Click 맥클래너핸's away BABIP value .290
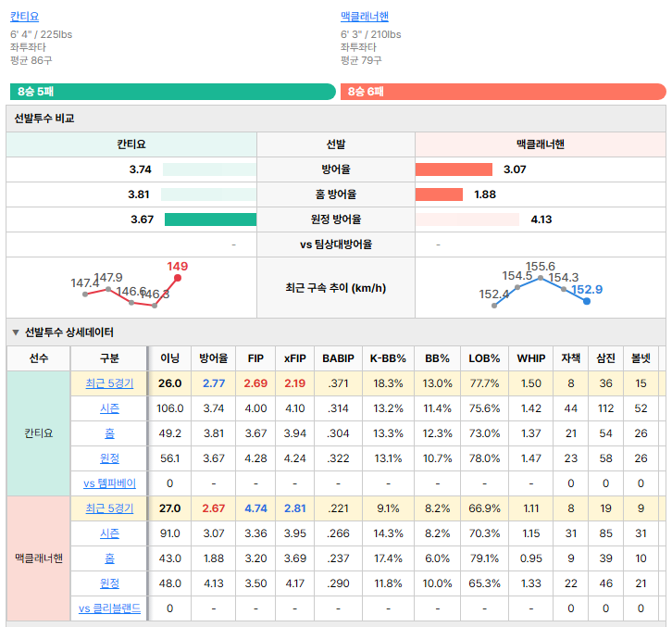The image size is (672, 627). 338,583
